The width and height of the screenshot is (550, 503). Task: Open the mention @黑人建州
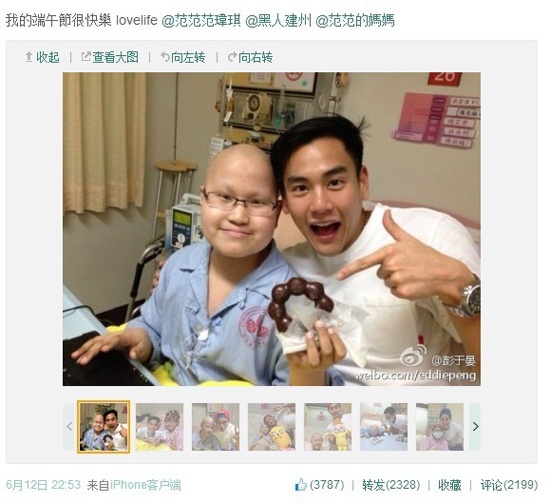tap(279, 20)
